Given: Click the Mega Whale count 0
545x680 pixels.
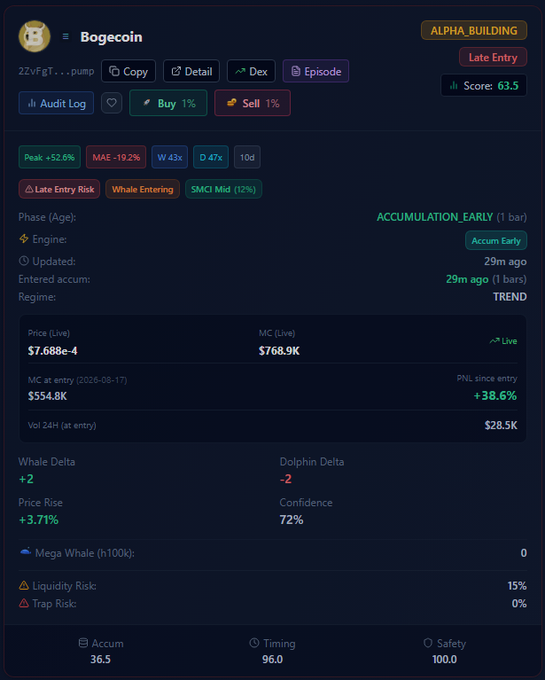Looking at the screenshot, I should tap(524, 553).
